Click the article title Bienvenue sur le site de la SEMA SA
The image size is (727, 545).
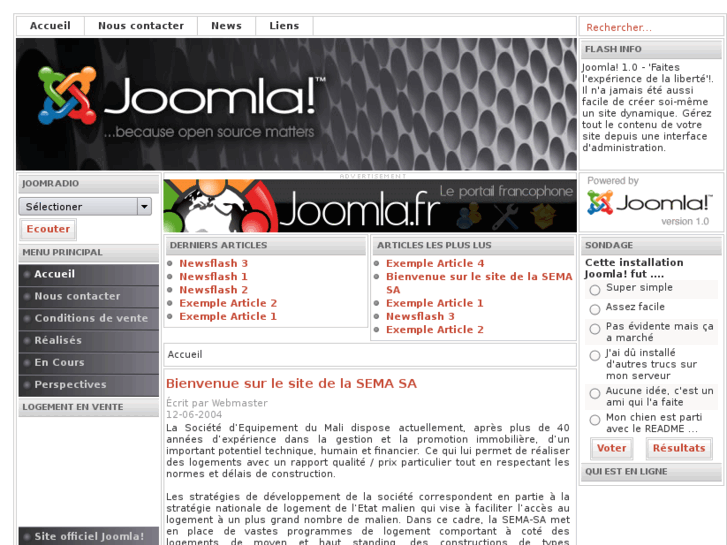click(x=291, y=384)
